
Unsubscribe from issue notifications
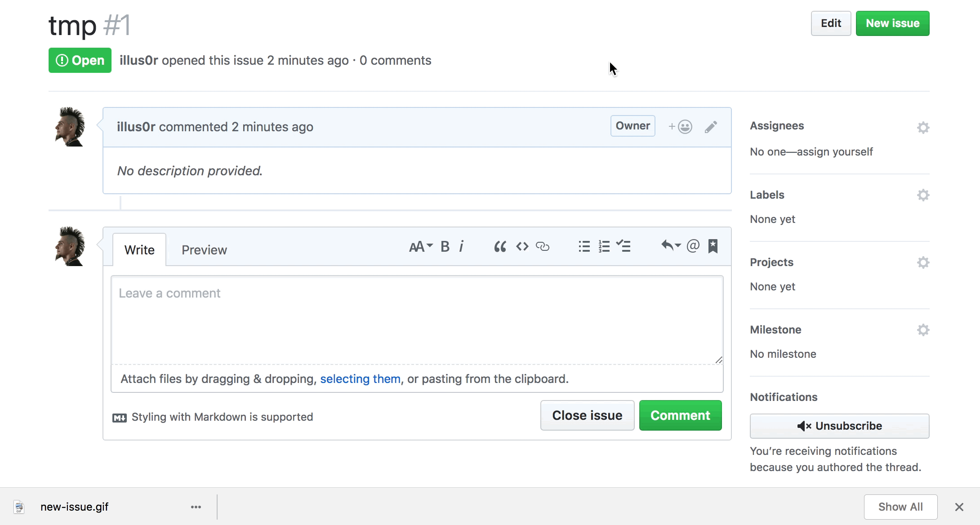(x=839, y=426)
